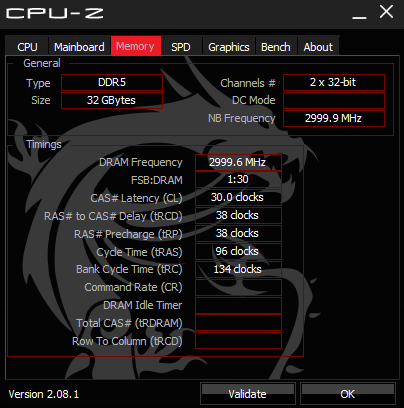
Task: Go to the About tab
Action: coord(318,46)
